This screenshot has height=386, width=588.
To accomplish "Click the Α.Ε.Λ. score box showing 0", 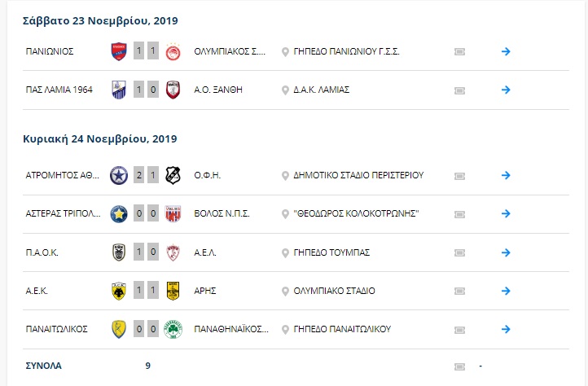I will 153,252.
